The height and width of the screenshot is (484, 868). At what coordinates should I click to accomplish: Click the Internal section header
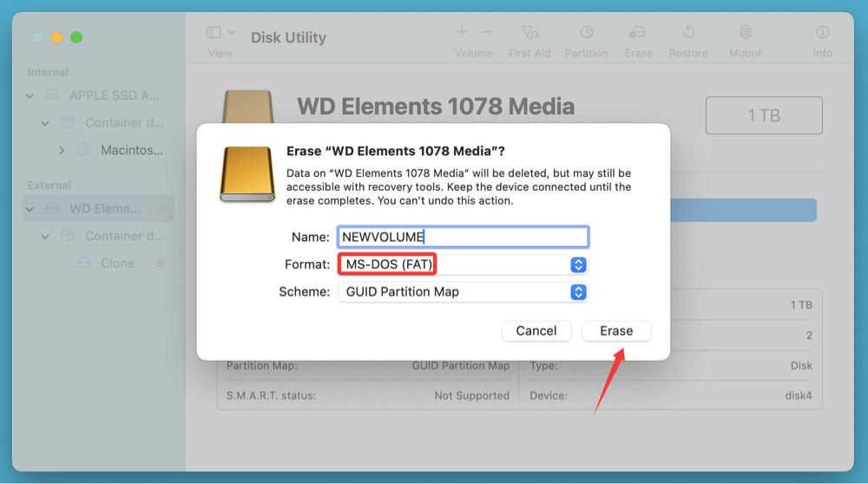pyautogui.click(x=48, y=72)
